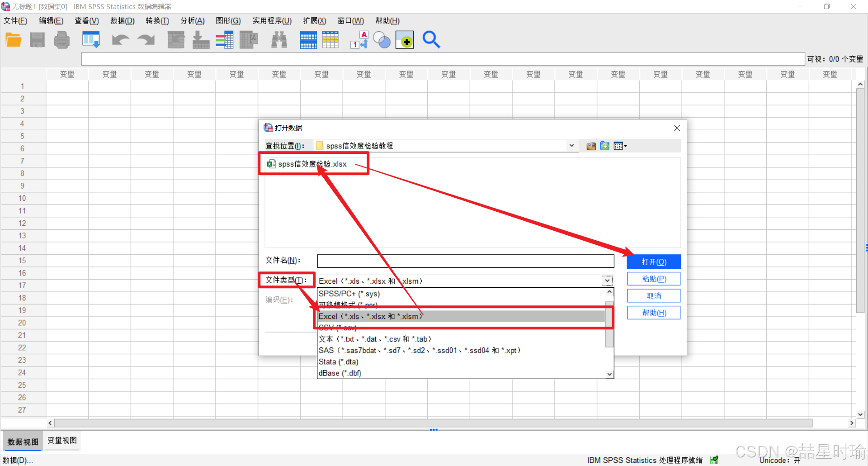Open the 查看(V) menu
868x466 pixels.
tap(87, 21)
